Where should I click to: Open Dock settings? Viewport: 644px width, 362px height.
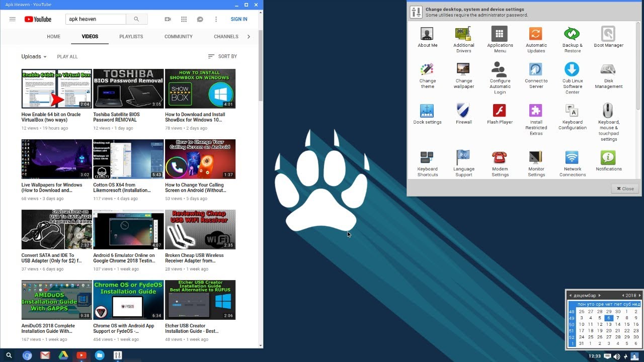(427, 114)
